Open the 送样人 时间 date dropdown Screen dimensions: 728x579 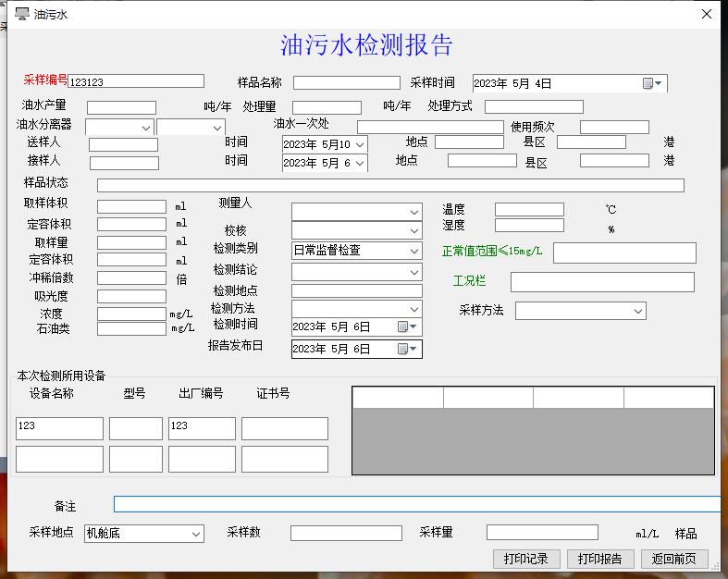point(359,144)
